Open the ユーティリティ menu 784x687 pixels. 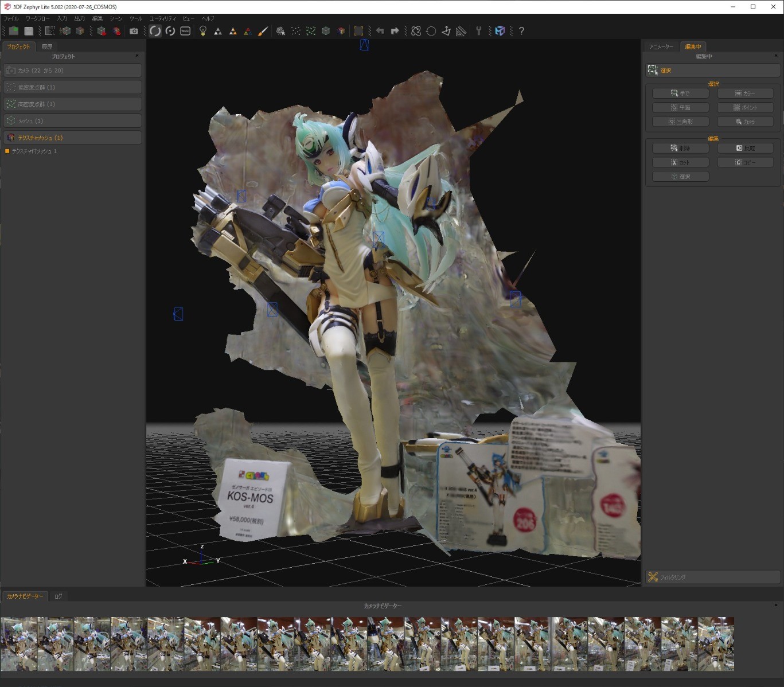click(163, 18)
